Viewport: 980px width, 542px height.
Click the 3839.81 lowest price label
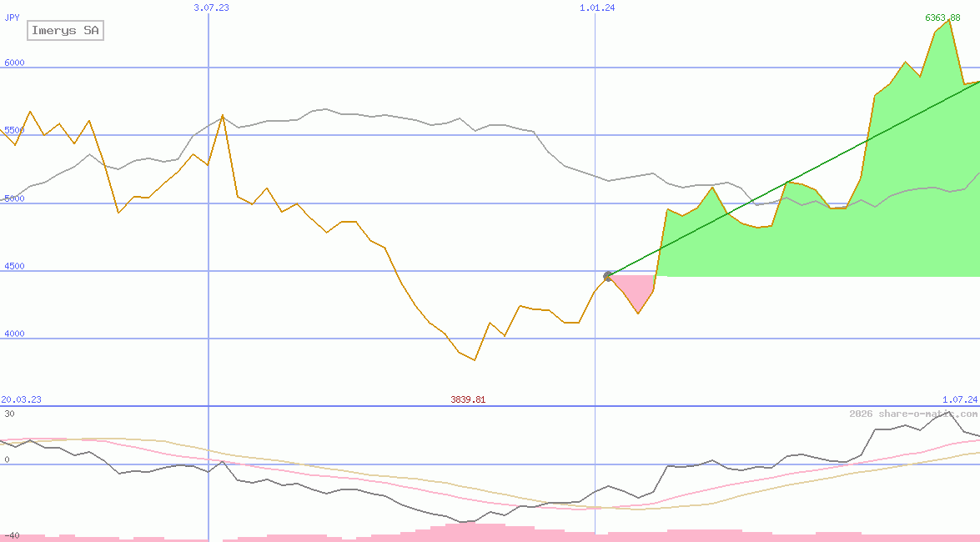(x=468, y=399)
